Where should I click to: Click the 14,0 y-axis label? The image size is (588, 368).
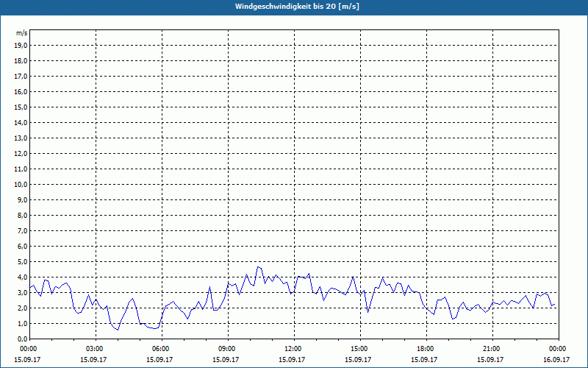21,123
